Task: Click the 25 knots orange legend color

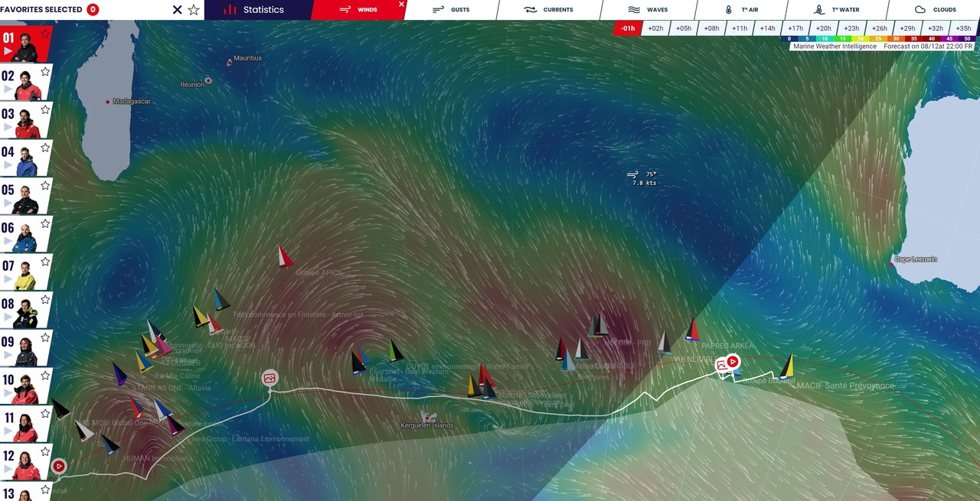Action: pos(878,38)
